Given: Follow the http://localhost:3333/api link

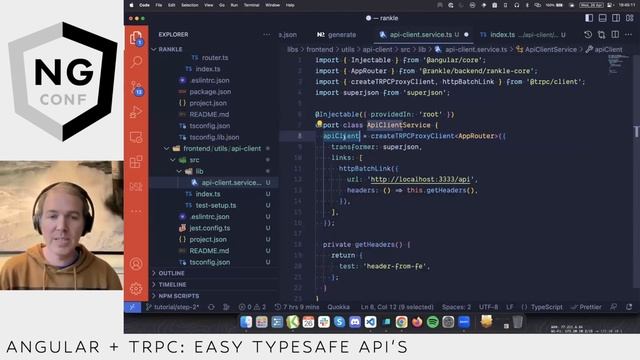Looking at the screenshot, I should (420, 179).
